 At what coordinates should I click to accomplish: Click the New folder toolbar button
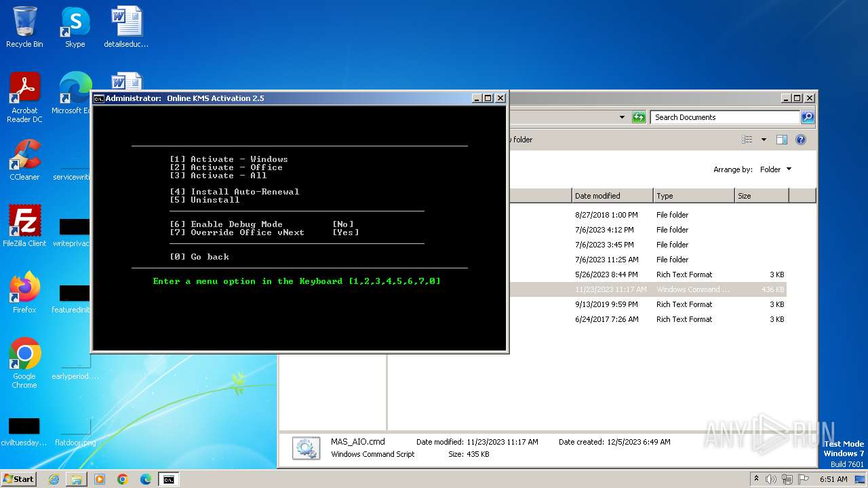(x=521, y=140)
